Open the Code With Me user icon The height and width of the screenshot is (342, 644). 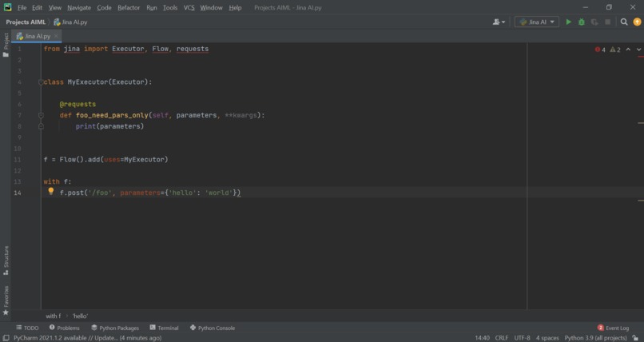[x=499, y=22]
